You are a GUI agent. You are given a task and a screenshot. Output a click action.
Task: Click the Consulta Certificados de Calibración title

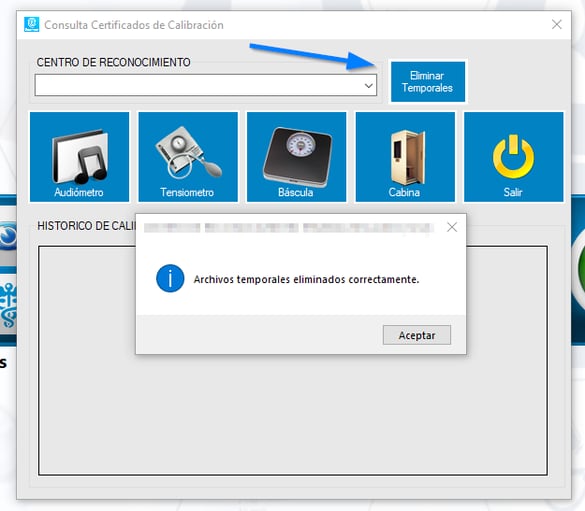coord(134,25)
